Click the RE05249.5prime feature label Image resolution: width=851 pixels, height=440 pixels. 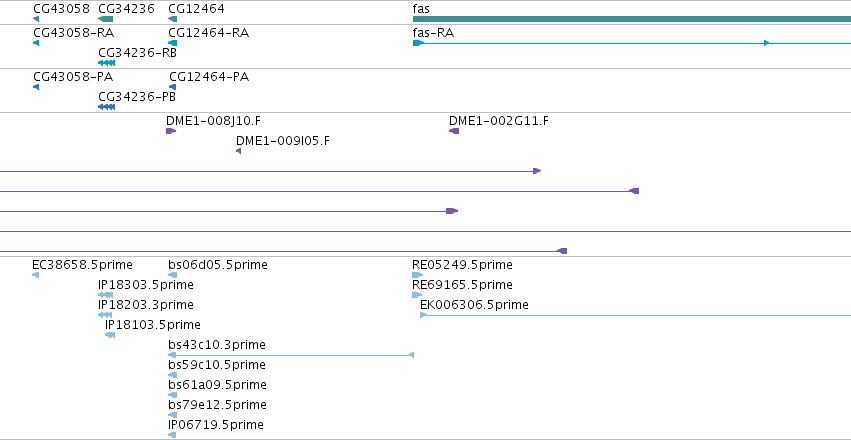(462, 265)
